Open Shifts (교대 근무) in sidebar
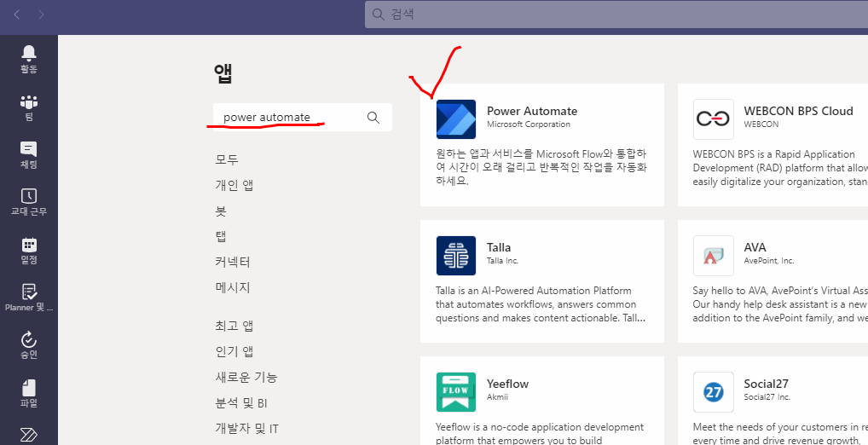The image size is (868, 445). (29, 202)
